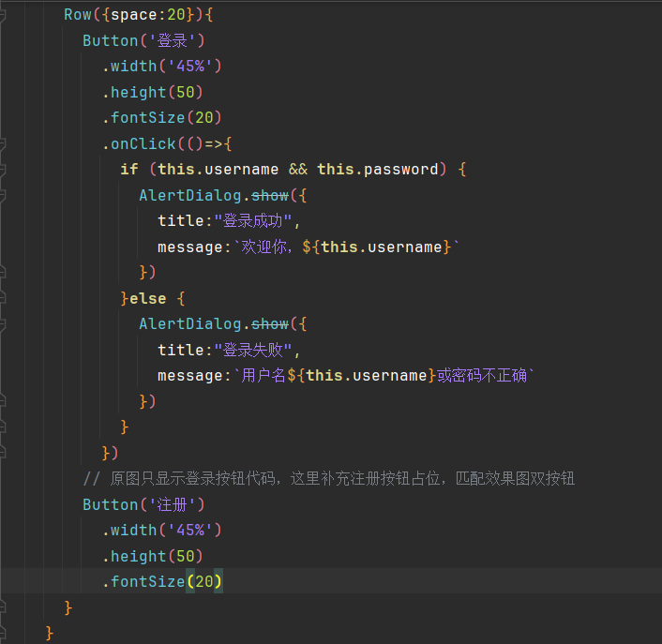Viewport: 662px width, 644px height.
Task: Click this.username in the if condition
Action: coord(218,170)
